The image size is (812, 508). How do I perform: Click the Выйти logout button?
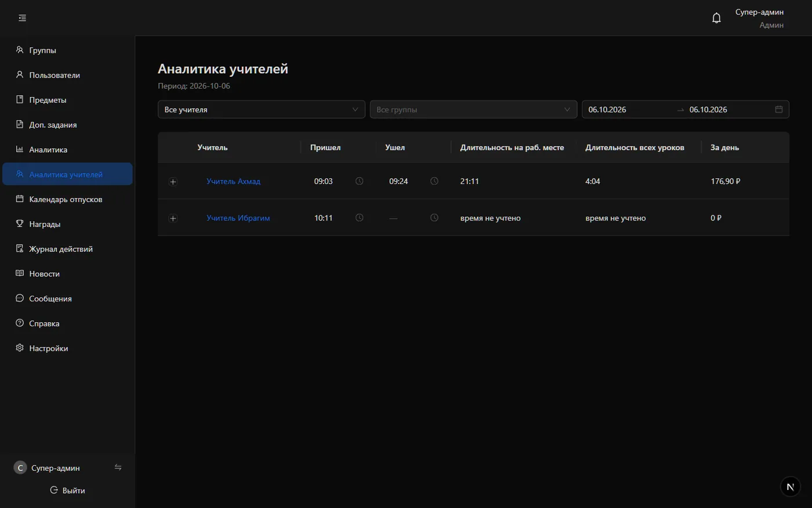click(67, 490)
